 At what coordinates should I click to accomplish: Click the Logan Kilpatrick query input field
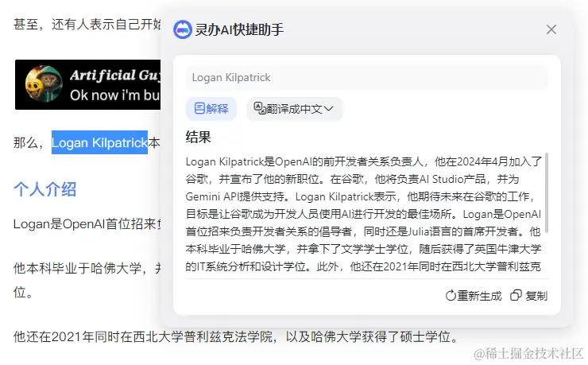click(x=367, y=77)
